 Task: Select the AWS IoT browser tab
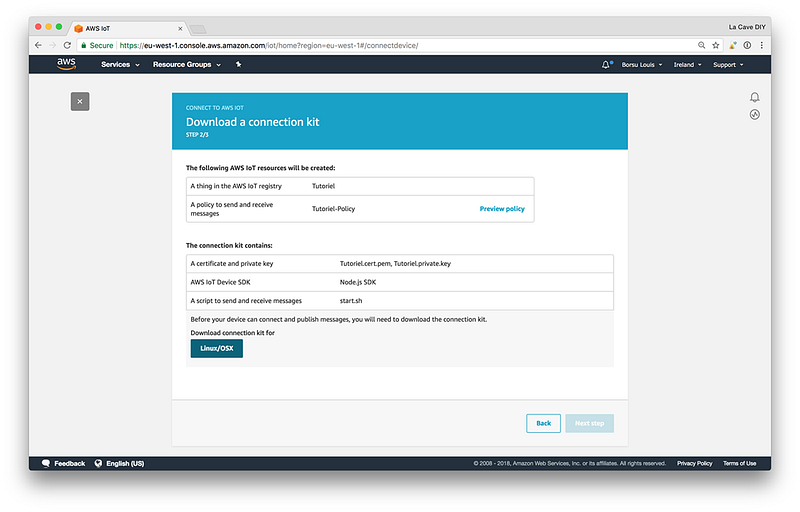[128, 29]
